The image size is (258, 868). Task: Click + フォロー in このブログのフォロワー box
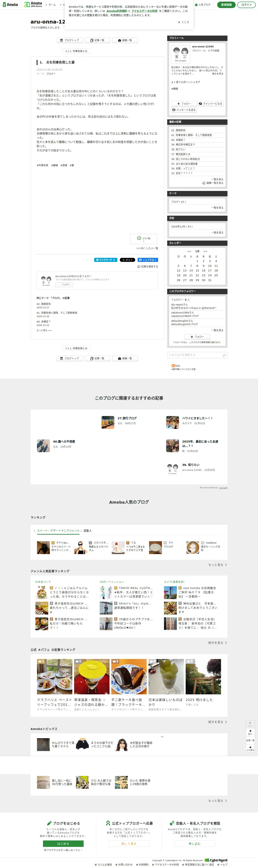tap(197, 337)
